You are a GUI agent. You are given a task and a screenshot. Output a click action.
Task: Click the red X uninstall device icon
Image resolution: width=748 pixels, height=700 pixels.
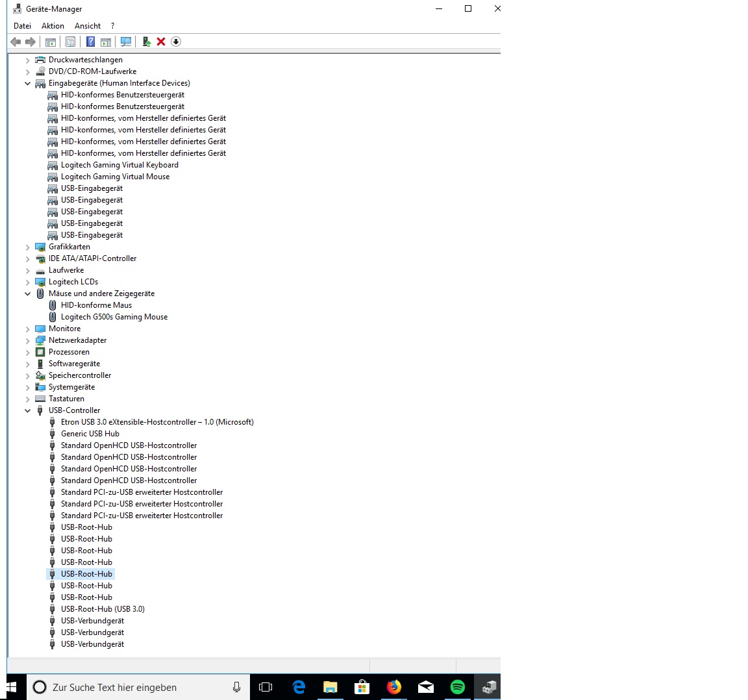click(x=161, y=42)
